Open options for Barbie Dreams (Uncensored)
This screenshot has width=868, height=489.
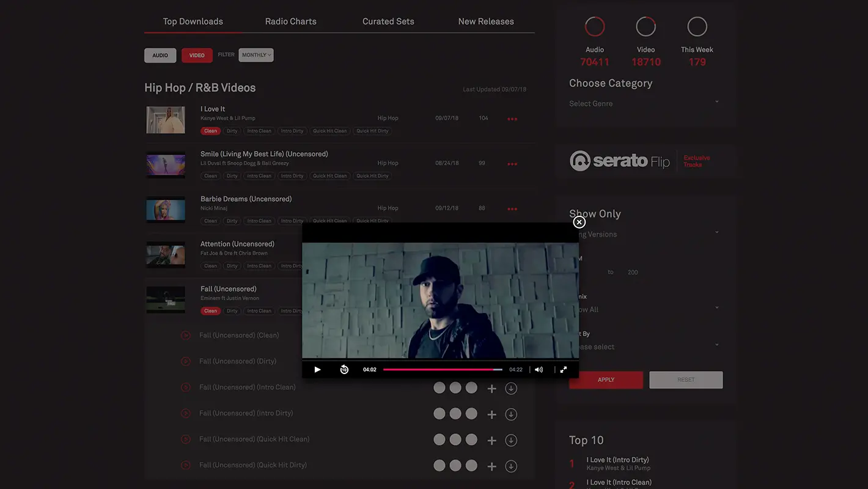[512, 209]
